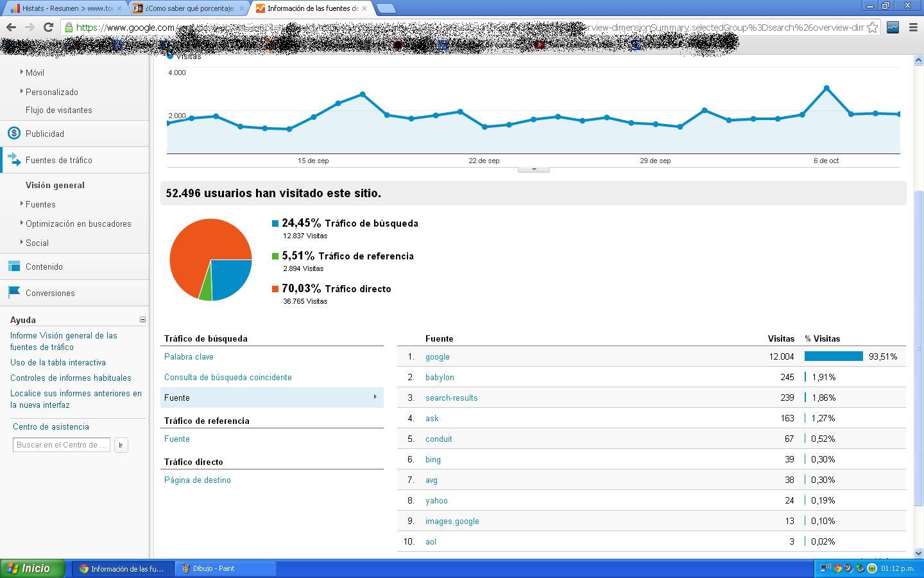Close the Histats tab
This screenshot has width=924, height=578.
[119, 8]
